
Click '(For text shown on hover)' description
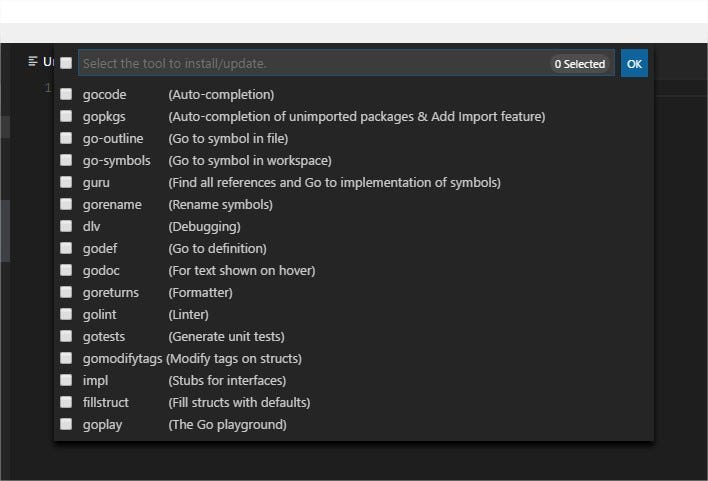click(242, 271)
